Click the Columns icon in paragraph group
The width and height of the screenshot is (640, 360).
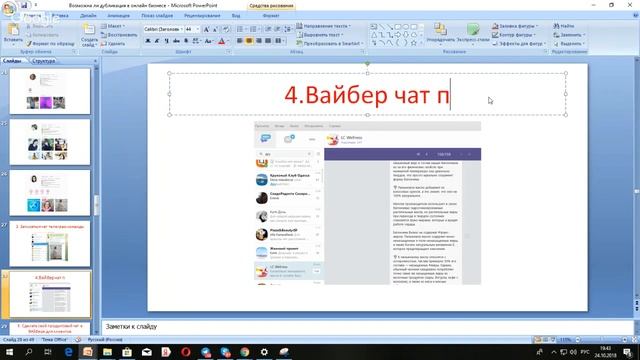(279, 41)
